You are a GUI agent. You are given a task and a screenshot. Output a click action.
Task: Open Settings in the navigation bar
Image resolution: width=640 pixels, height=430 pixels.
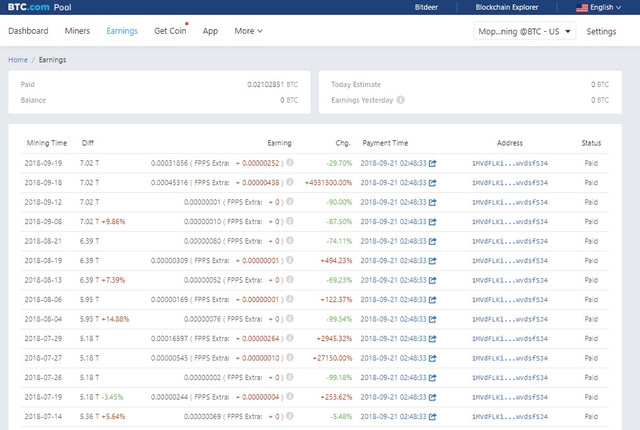click(601, 31)
